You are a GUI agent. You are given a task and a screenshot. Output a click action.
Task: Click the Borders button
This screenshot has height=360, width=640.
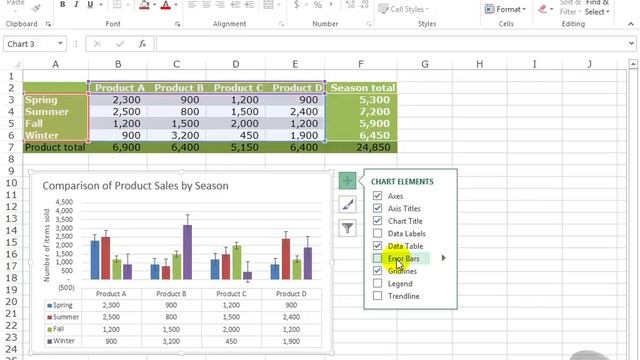(x=117, y=4)
